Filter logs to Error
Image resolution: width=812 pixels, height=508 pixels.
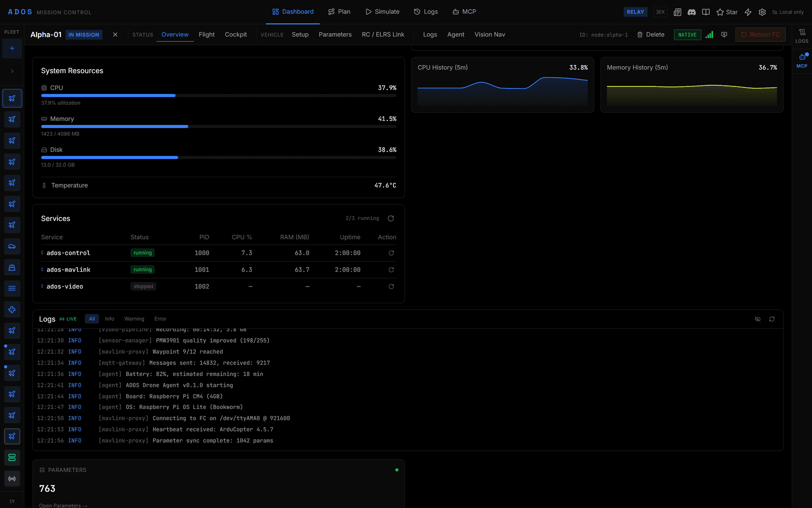tap(160, 319)
